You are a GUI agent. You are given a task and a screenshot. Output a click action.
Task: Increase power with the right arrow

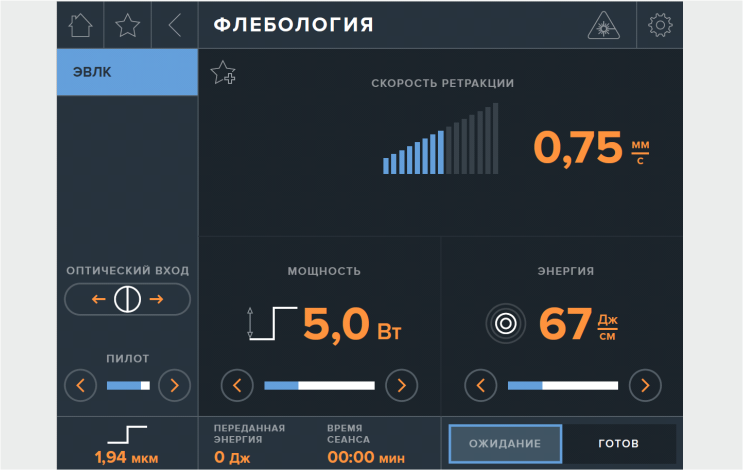tap(401, 385)
